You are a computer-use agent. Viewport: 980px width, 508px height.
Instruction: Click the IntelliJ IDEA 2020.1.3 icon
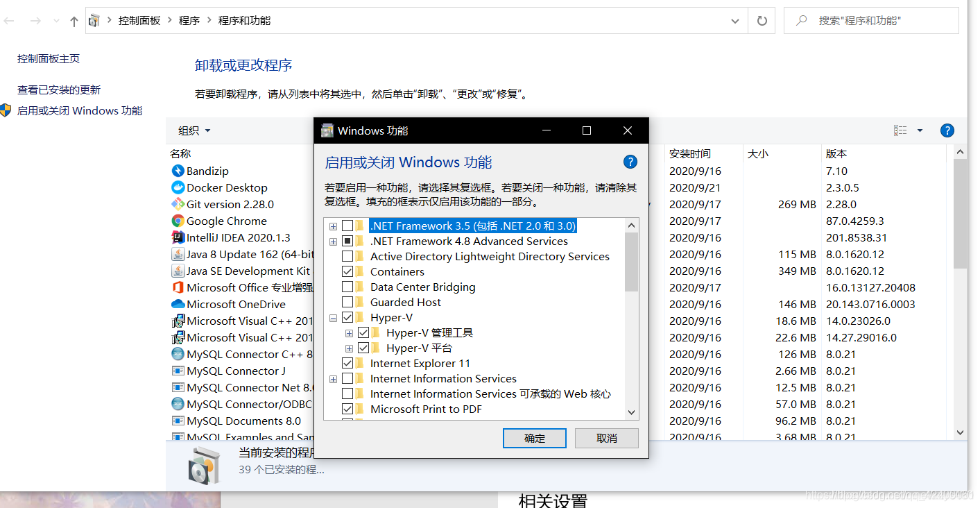[178, 237]
